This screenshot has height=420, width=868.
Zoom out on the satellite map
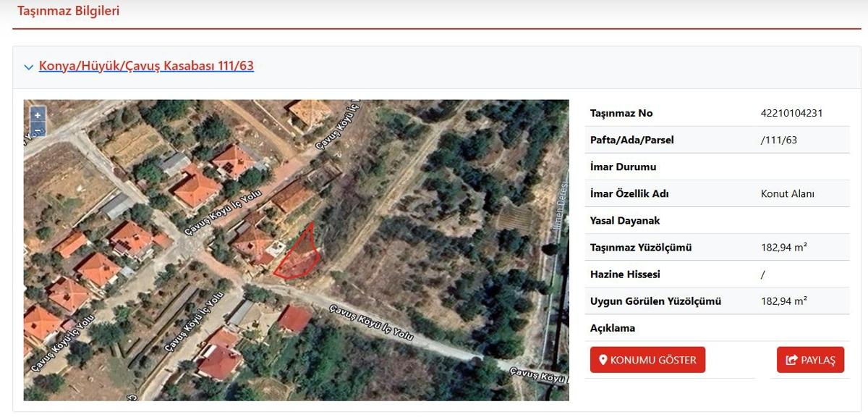(38, 130)
